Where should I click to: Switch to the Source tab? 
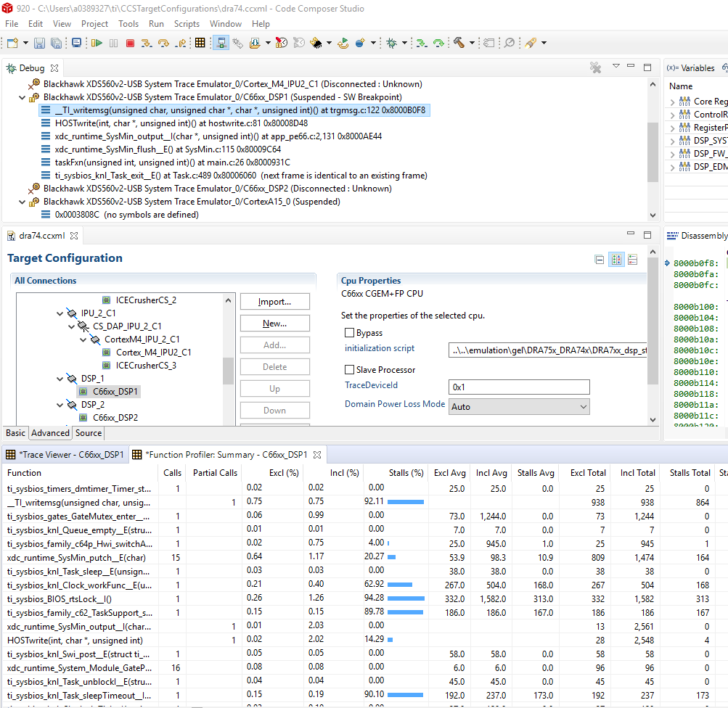coord(89,433)
